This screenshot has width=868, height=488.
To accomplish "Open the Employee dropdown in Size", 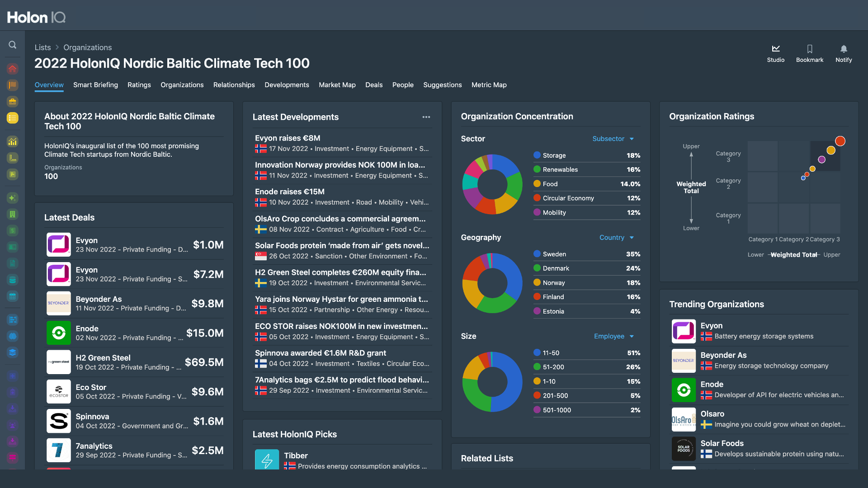I will 614,336.
